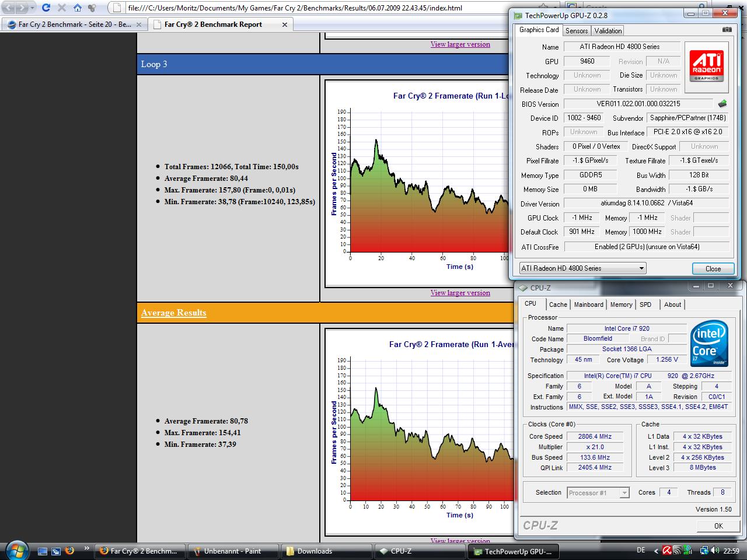The image size is (747, 560).
Task: Show hidden tray icons arrow
Action: [x=657, y=551]
